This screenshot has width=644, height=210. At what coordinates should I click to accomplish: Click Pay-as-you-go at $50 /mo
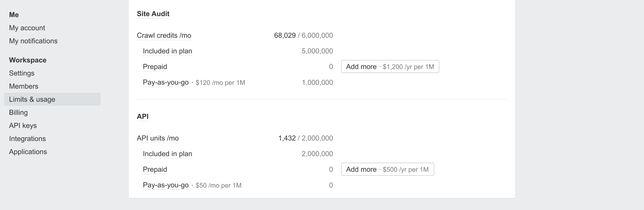point(166,185)
